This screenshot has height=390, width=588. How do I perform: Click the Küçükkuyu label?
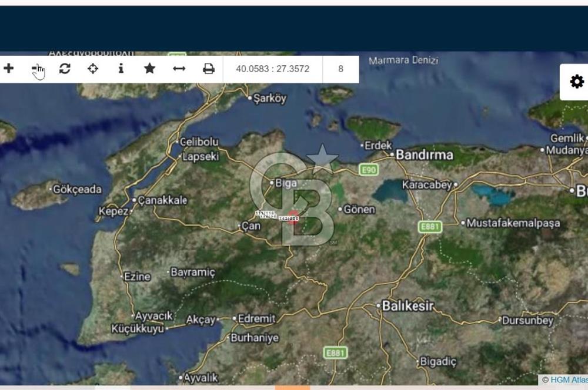click(138, 328)
